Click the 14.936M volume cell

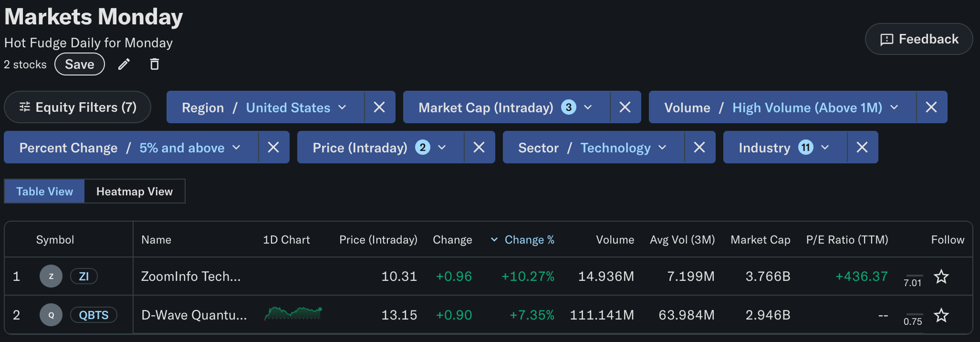pyautogui.click(x=606, y=277)
